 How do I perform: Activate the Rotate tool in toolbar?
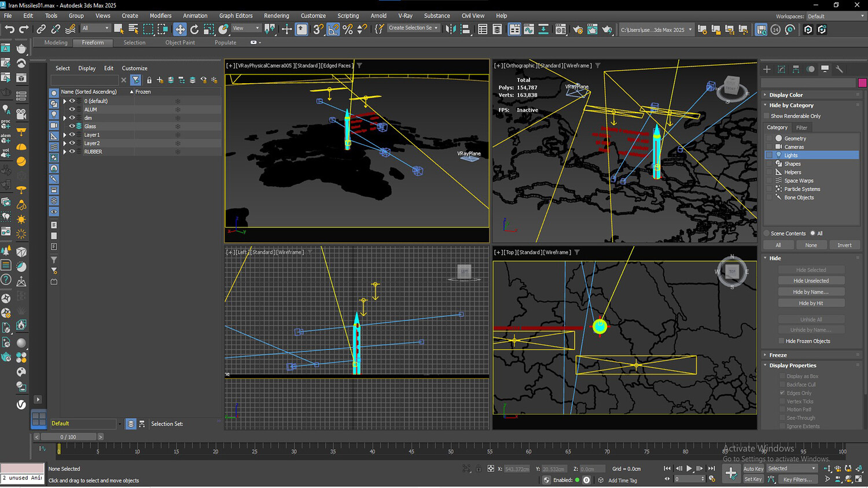194,29
